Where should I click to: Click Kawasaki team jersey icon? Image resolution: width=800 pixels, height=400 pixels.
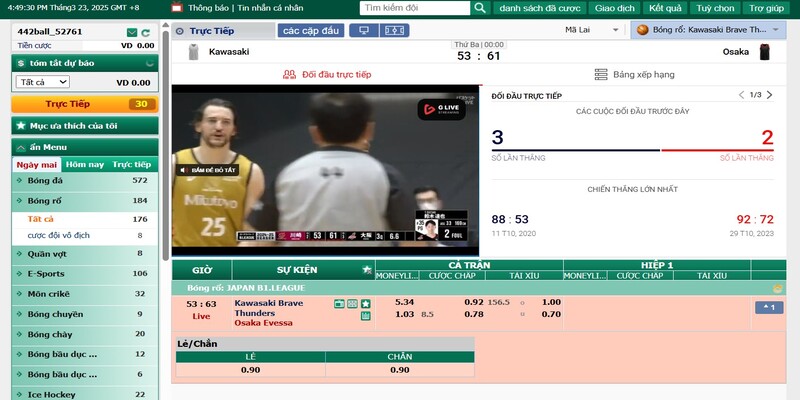193,52
